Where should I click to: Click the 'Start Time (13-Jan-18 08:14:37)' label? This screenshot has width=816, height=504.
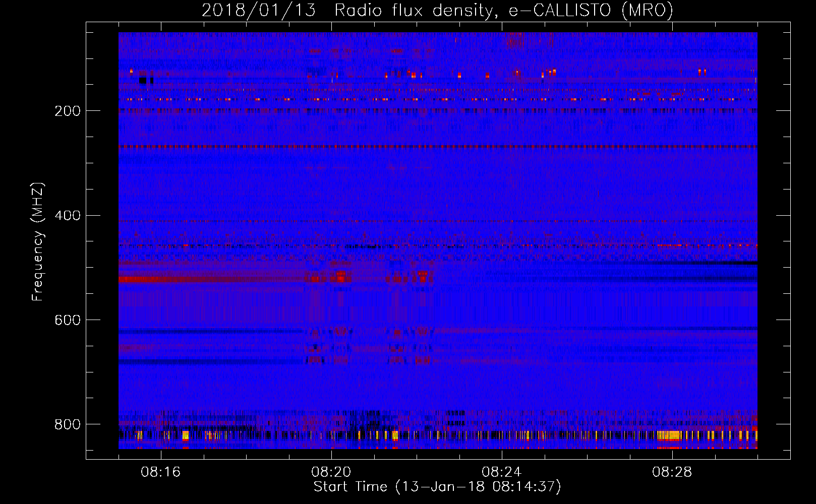437,487
